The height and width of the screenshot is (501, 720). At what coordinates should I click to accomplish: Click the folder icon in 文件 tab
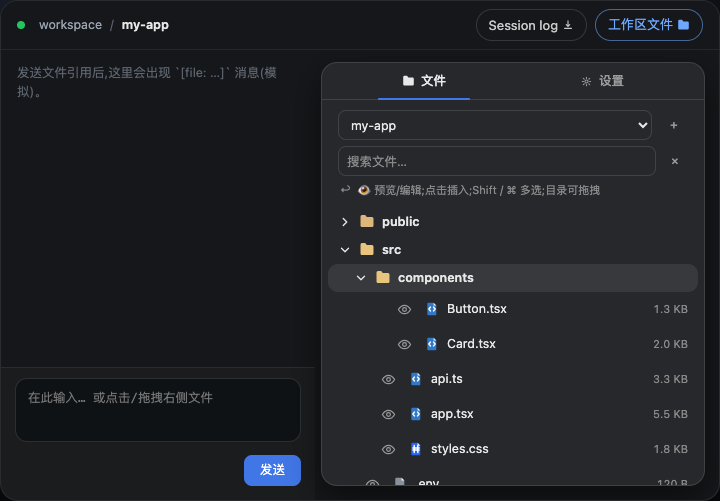[408, 81]
